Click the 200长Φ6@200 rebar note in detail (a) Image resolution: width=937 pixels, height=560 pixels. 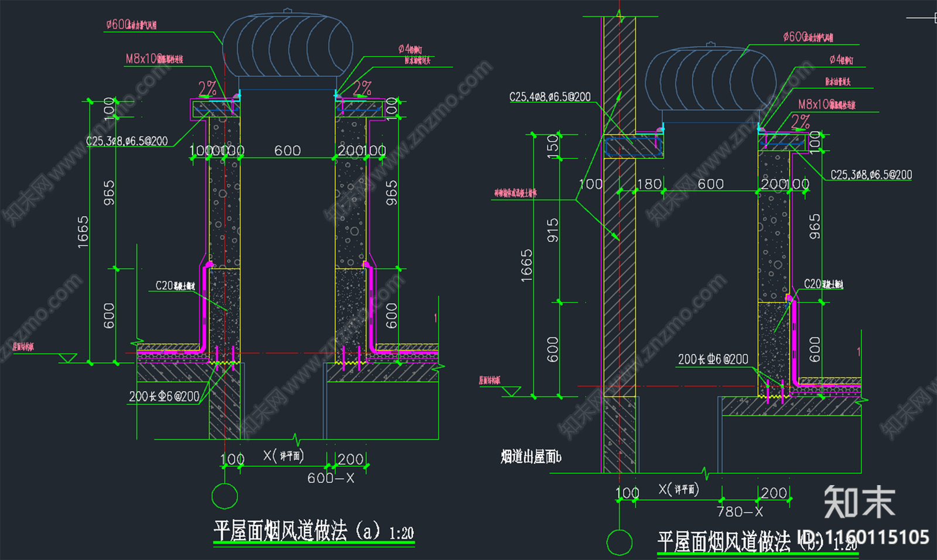tap(165, 396)
